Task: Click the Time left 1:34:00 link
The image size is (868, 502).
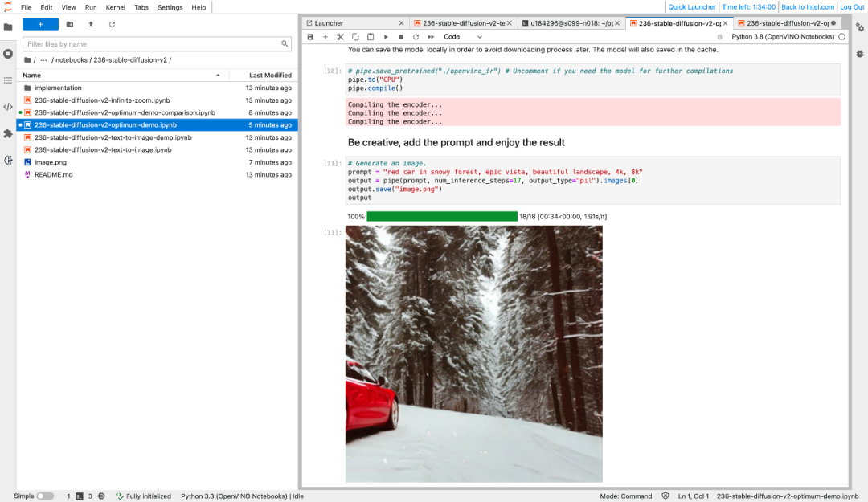Action: [x=748, y=7]
